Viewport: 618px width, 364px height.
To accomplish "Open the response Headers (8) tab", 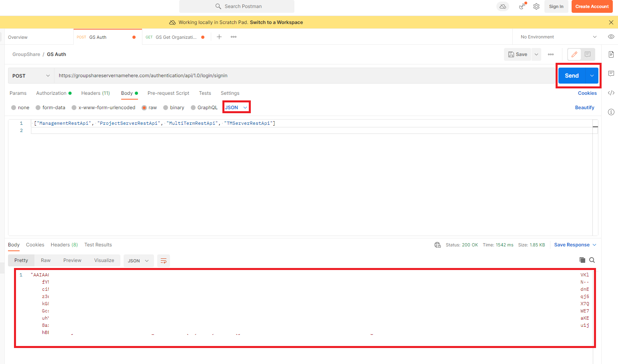I will coord(64,245).
